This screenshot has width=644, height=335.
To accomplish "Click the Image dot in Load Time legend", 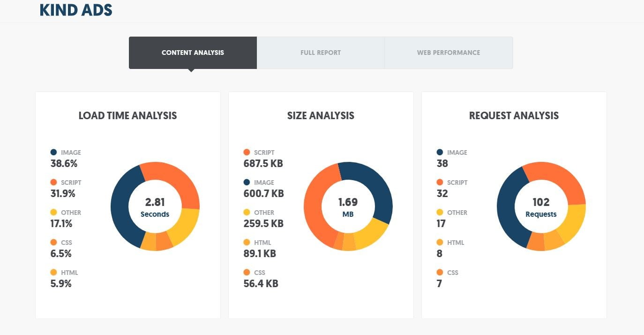I will [x=53, y=152].
